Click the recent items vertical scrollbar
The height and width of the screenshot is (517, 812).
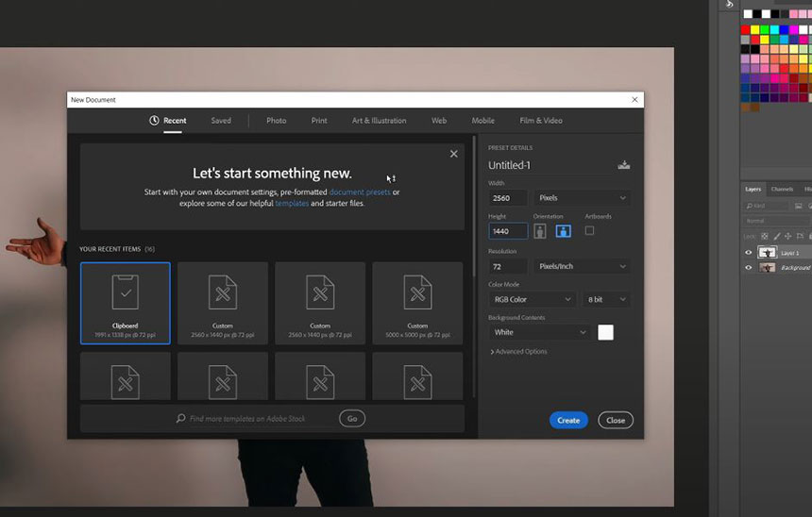(474, 207)
